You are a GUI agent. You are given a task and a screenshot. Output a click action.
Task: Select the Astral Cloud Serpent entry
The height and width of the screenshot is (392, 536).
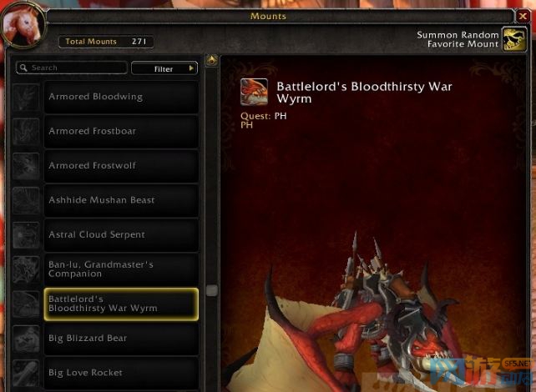121,235
